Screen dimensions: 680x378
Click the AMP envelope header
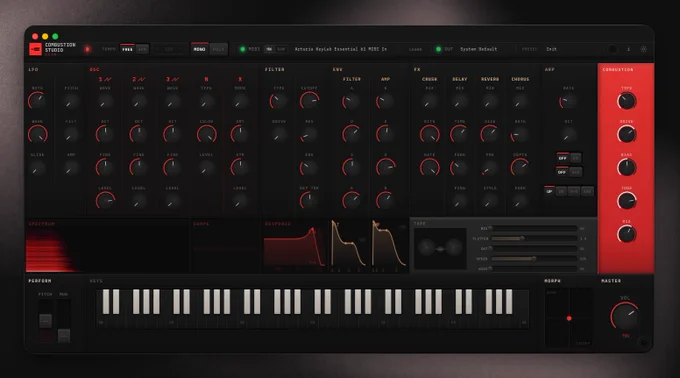coord(385,79)
